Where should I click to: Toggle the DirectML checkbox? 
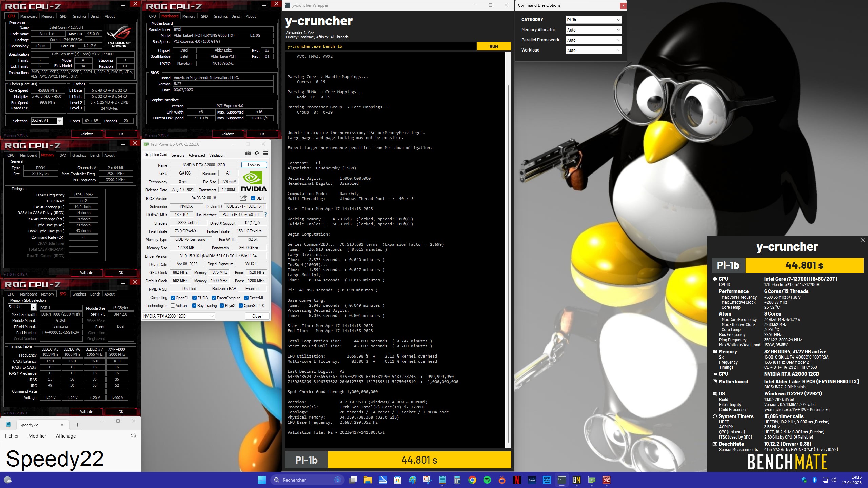click(246, 298)
